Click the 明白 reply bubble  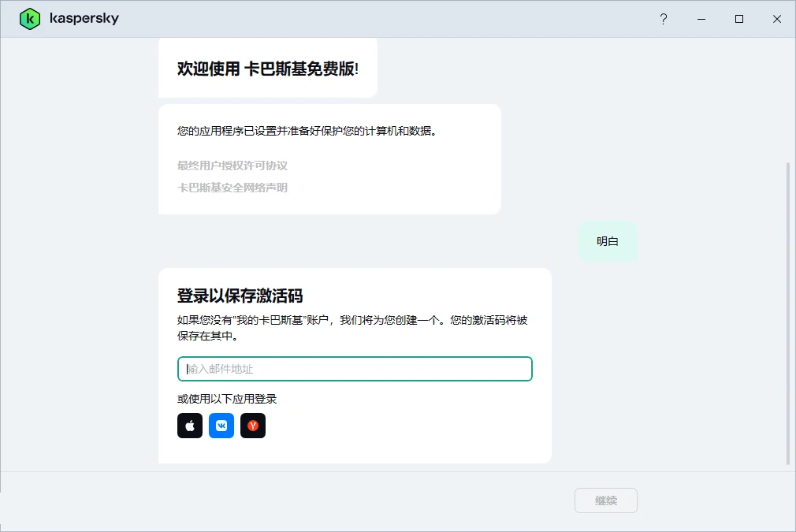tap(608, 241)
